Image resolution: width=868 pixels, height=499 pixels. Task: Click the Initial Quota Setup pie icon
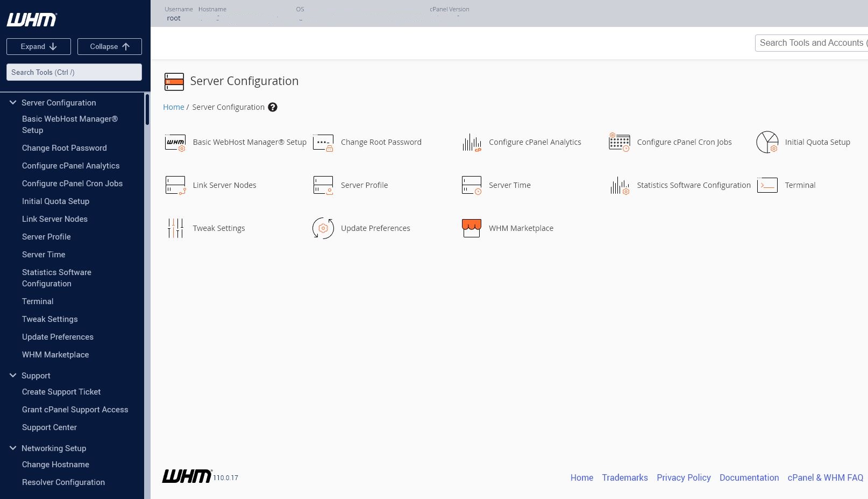coord(767,142)
